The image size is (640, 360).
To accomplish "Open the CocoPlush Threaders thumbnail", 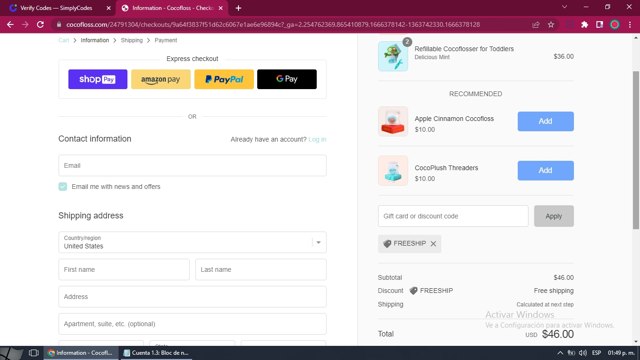I will point(393,171).
